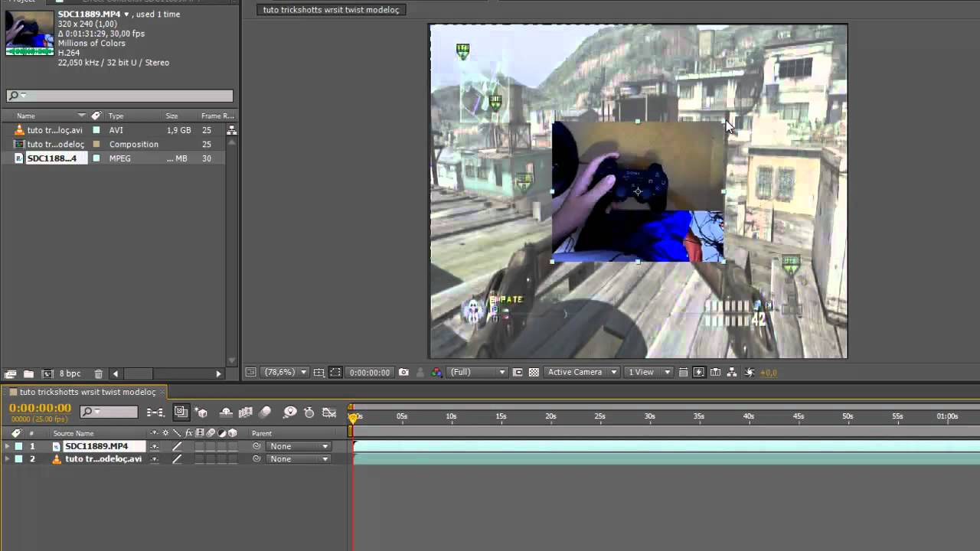Open dropdown arrow next to SDC11889.MP4 footage info
Image resolution: width=980 pixels, height=551 pixels.
[126, 15]
